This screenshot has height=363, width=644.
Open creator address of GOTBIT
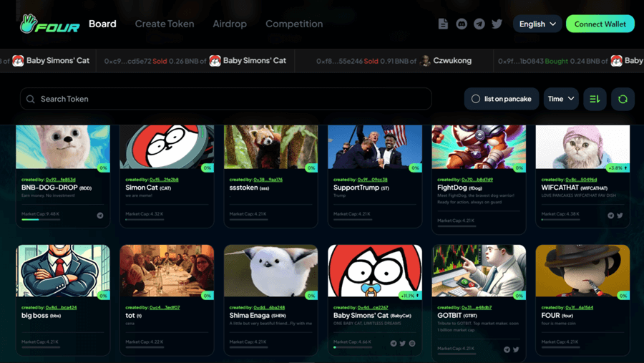(477, 307)
